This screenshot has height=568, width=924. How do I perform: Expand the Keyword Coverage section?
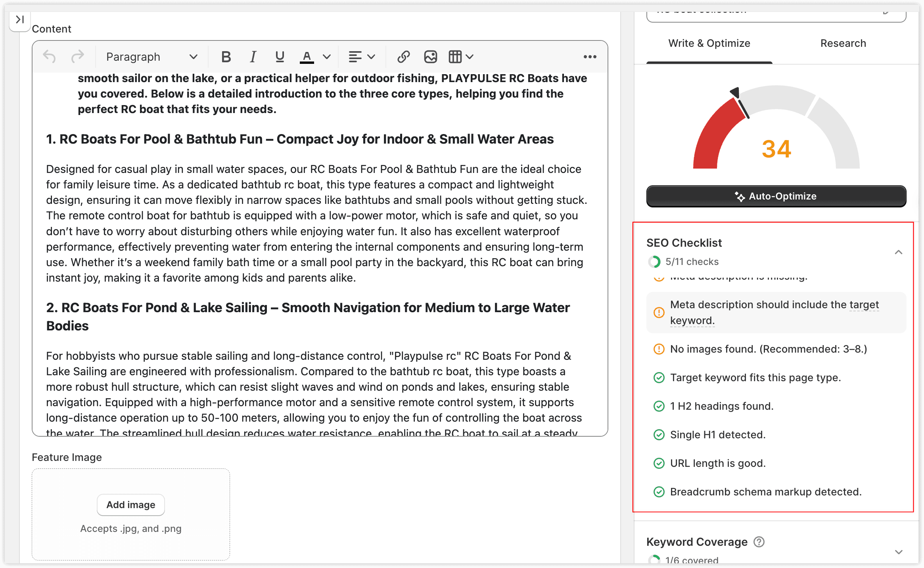coord(899,552)
